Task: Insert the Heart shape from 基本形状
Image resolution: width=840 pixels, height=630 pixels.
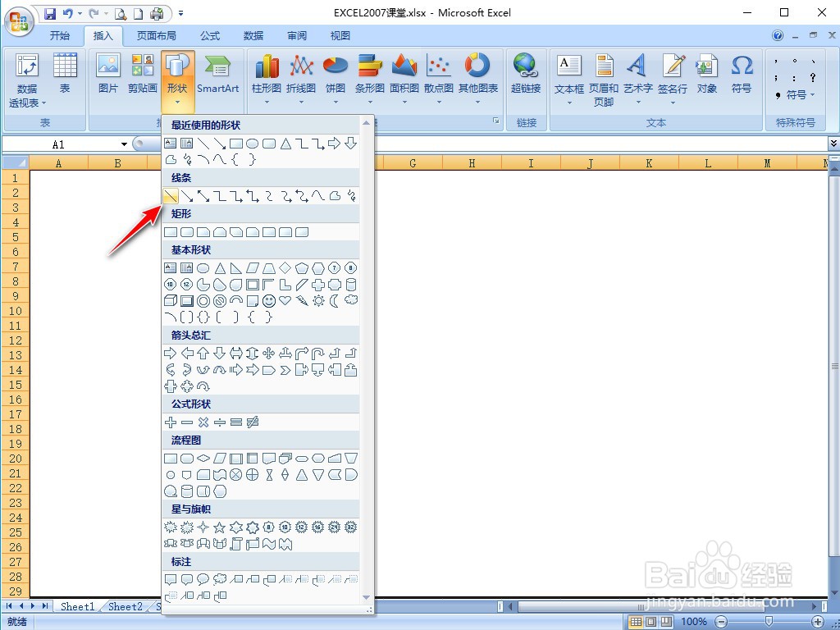Action: [x=285, y=301]
